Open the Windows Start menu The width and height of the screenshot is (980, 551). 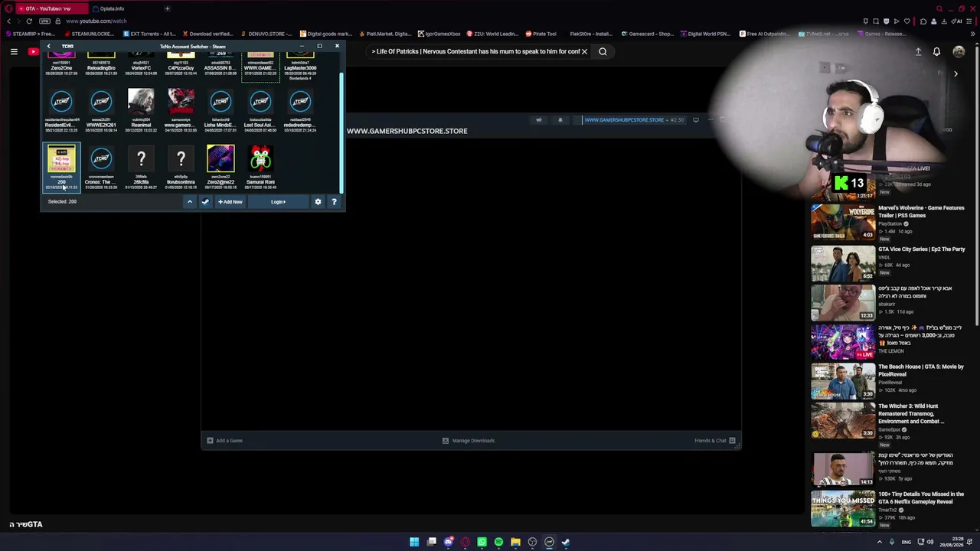pyautogui.click(x=414, y=542)
